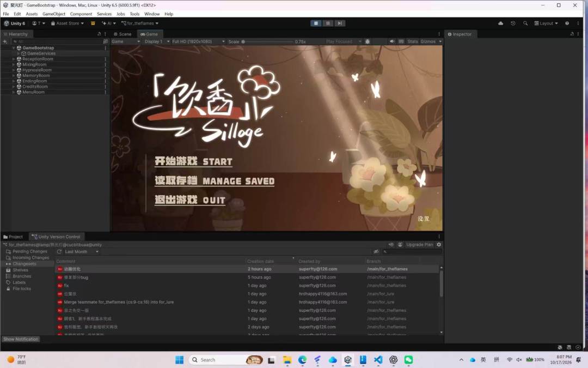Open the Last Month date filter
The height and width of the screenshot is (368, 588).
click(x=82, y=251)
